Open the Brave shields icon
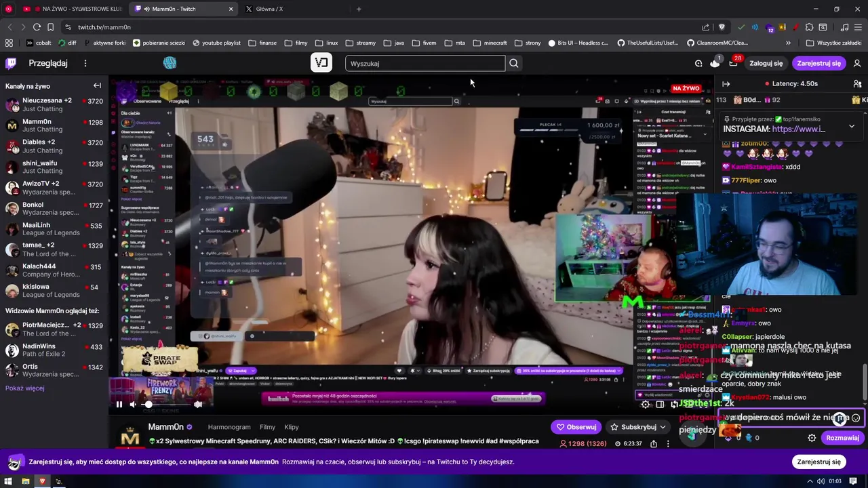 pos(722,27)
